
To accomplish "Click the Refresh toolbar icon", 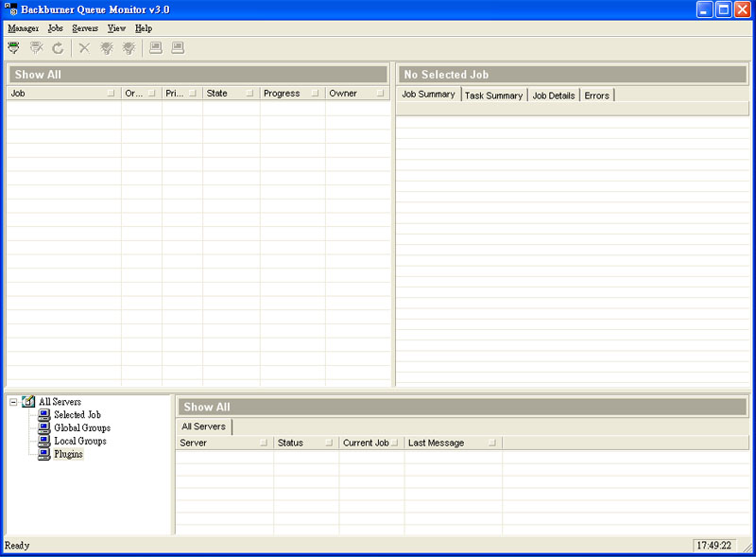I will tap(58, 48).
